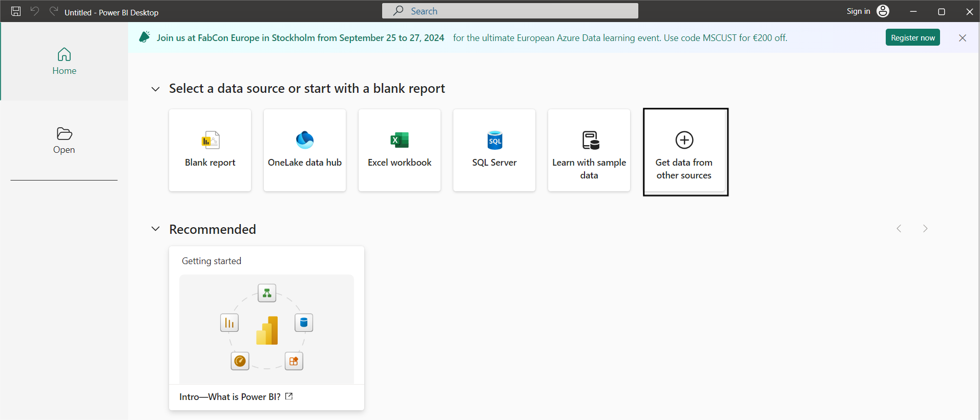The width and height of the screenshot is (980, 420).
Task: Choose the SQL Server data source
Action: pos(494,150)
